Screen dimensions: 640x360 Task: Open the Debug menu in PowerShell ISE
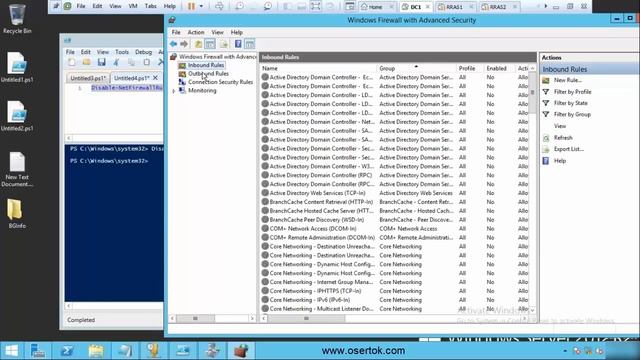pyautogui.click(x=143, y=52)
